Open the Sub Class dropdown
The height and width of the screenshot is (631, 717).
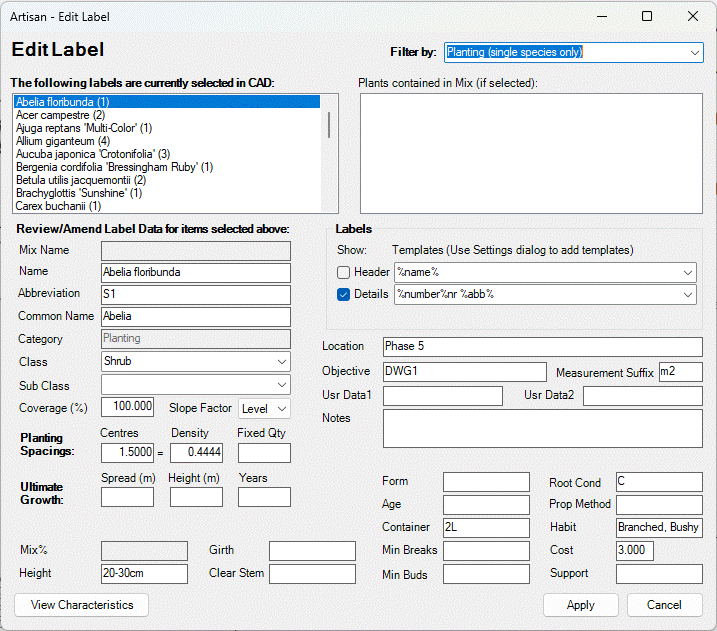pyautogui.click(x=281, y=384)
